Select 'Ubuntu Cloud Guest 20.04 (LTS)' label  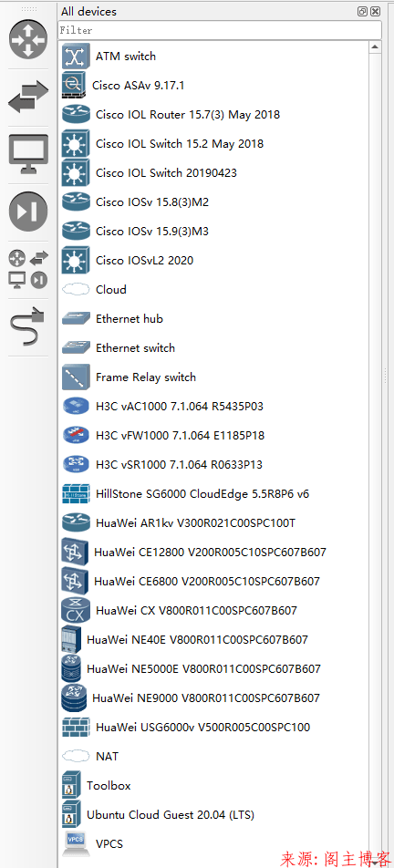click(171, 815)
